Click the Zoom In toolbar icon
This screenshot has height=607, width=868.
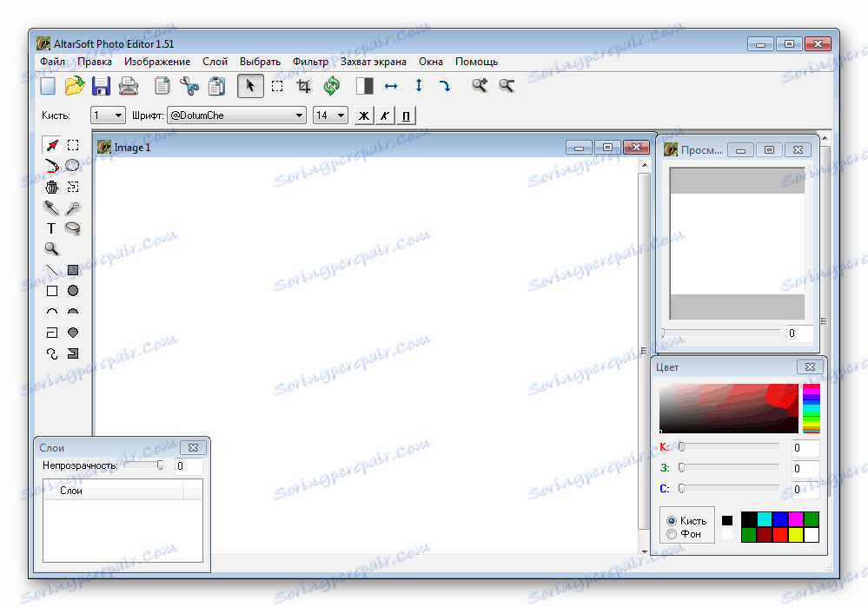pyautogui.click(x=478, y=85)
